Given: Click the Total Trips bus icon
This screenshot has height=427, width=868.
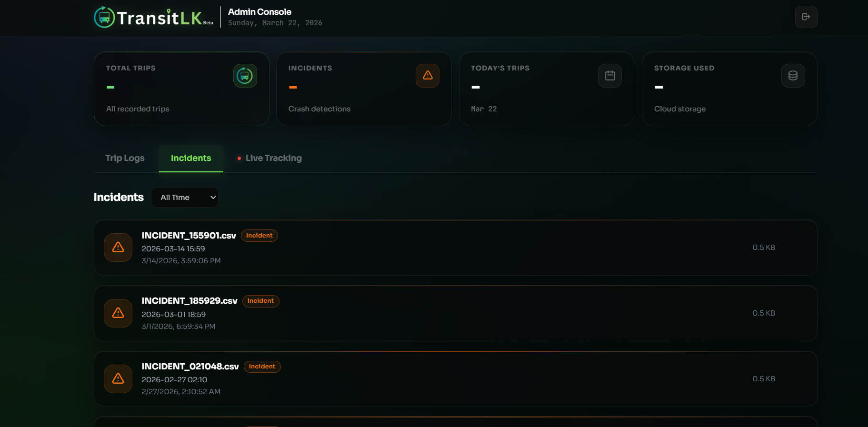Looking at the screenshot, I should click(245, 76).
